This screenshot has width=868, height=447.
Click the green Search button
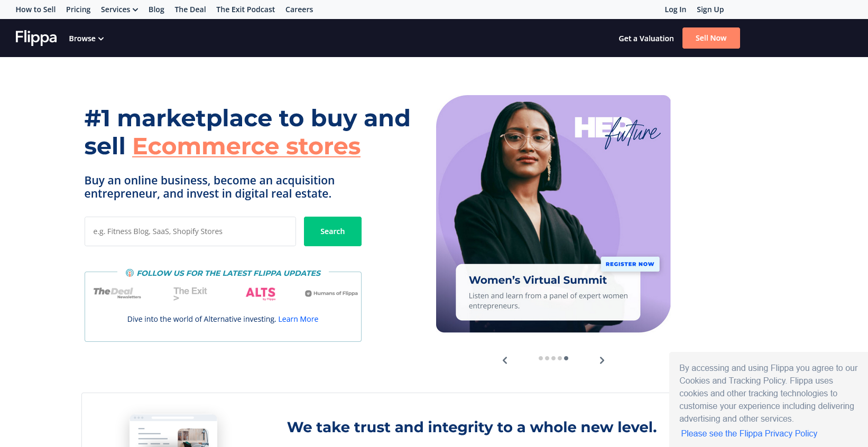point(333,231)
